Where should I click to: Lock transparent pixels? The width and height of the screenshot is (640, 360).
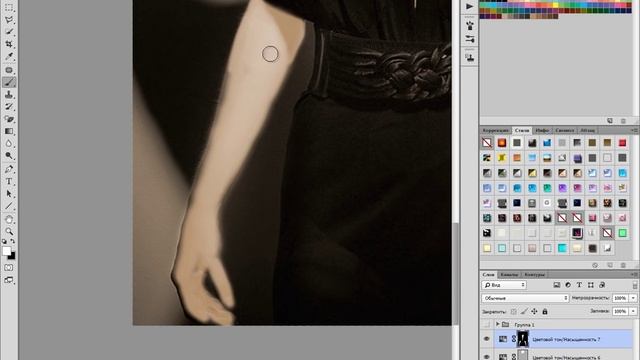coord(514,311)
